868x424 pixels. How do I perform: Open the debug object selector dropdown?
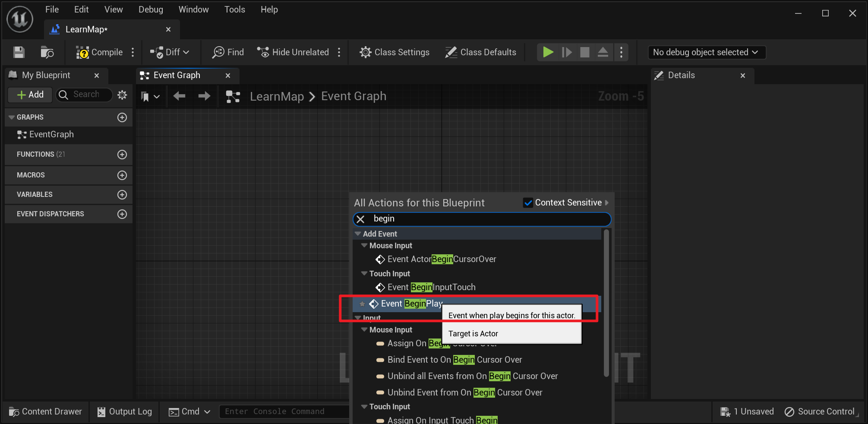(x=707, y=52)
